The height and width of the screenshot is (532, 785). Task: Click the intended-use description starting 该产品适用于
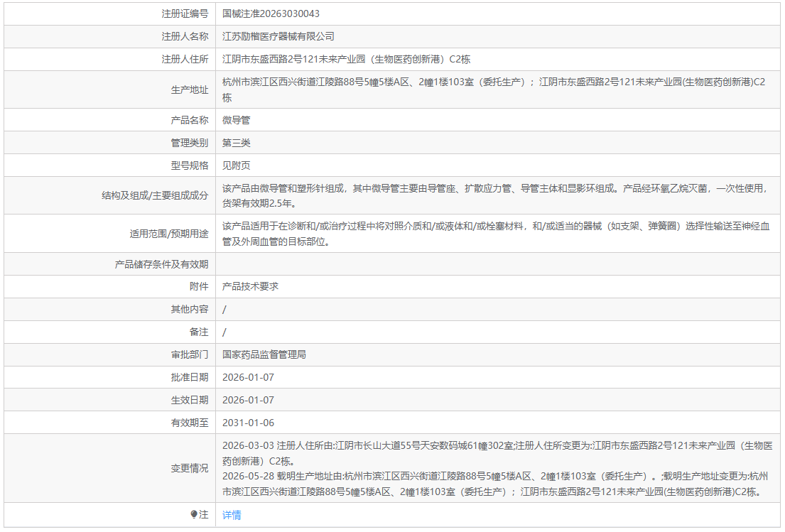pyautogui.click(x=496, y=234)
